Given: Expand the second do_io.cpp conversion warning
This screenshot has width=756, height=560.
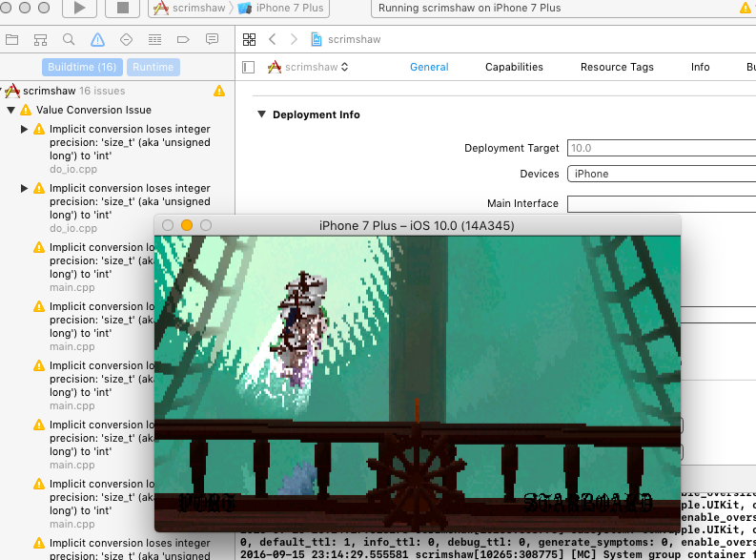Looking at the screenshot, I should pos(24,188).
